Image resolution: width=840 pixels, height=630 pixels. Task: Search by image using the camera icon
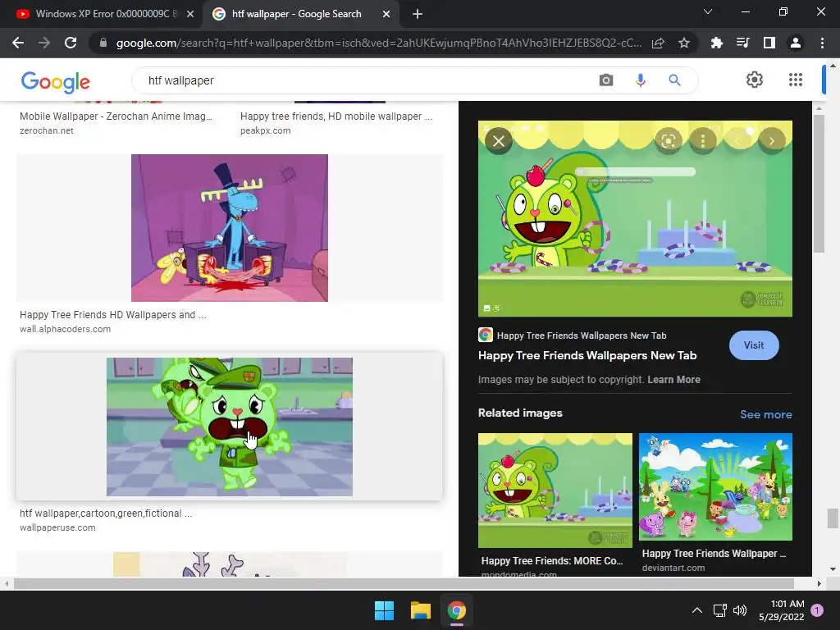click(606, 80)
